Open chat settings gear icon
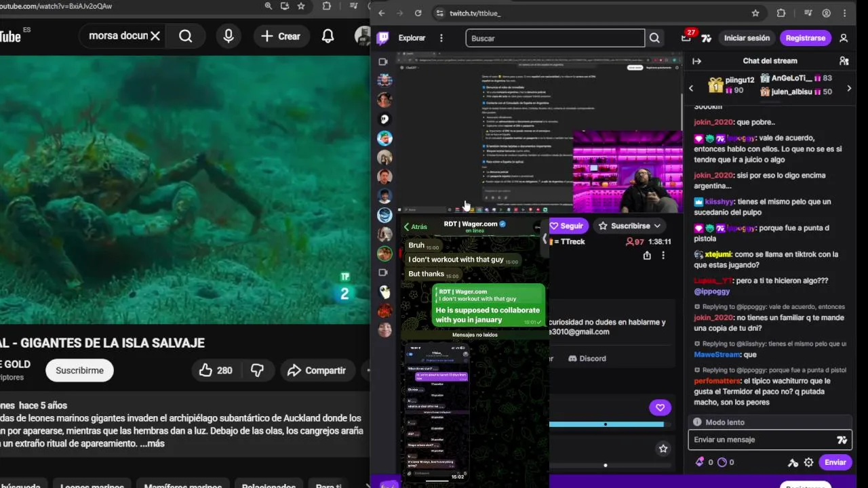The width and height of the screenshot is (868, 488). click(x=808, y=462)
